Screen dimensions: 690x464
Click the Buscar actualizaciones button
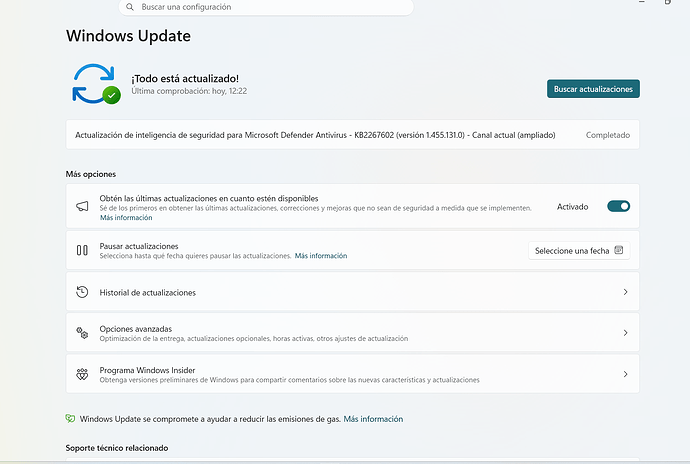(593, 89)
